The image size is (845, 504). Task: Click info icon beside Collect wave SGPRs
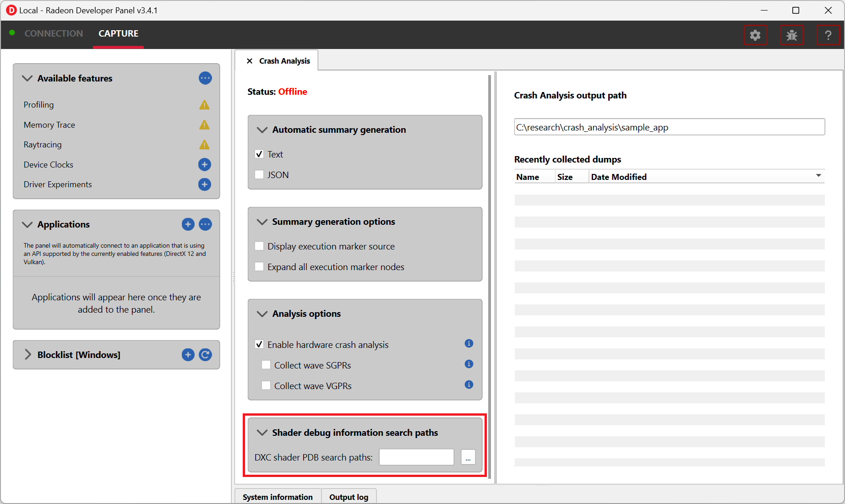pyautogui.click(x=469, y=364)
